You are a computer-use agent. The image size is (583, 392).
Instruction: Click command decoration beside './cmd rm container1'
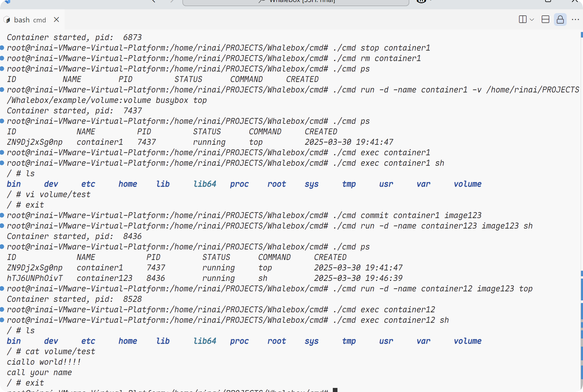click(2, 58)
